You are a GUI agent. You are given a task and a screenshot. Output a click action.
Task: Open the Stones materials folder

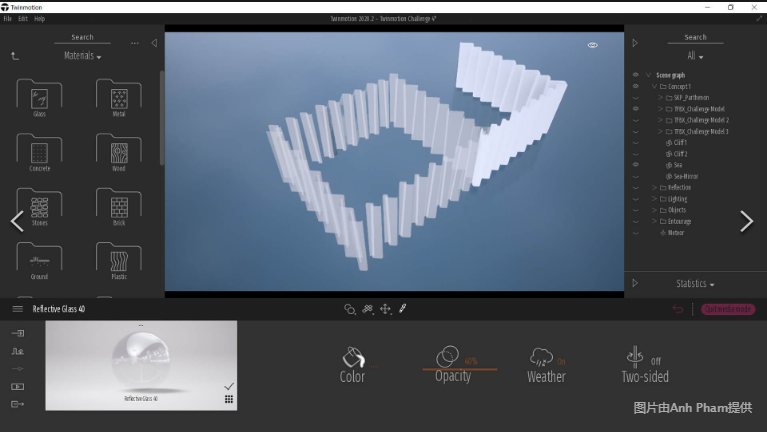[39, 206]
